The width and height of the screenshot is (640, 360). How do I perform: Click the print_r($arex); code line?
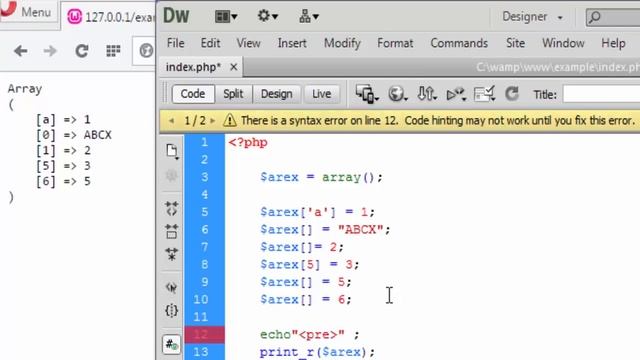click(x=317, y=352)
